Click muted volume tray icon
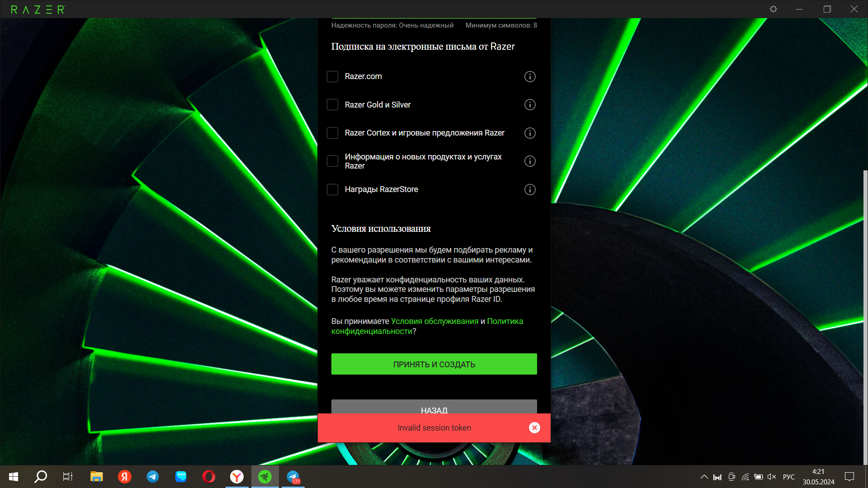The width and height of the screenshot is (868, 488). pos(772,477)
